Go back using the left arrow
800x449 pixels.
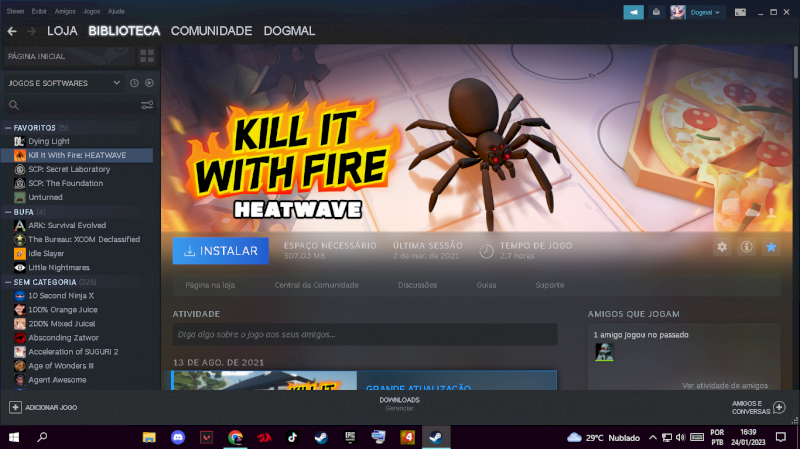pyautogui.click(x=12, y=31)
